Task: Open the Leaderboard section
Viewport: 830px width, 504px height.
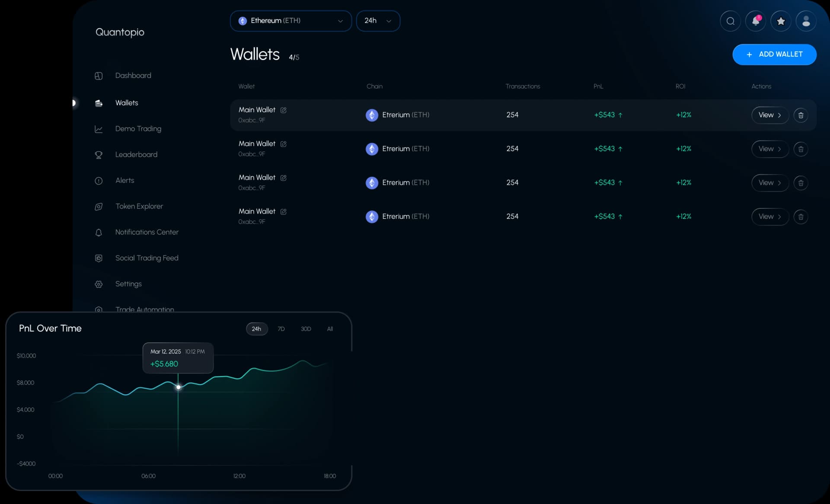Action: pyautogui.click(x=136, y=155)
